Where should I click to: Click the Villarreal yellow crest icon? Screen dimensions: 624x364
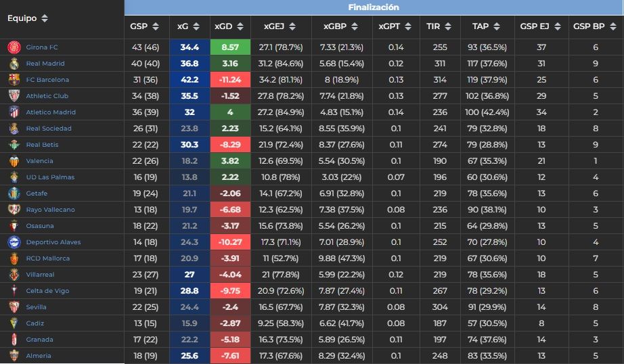click(x=14, y=275)
